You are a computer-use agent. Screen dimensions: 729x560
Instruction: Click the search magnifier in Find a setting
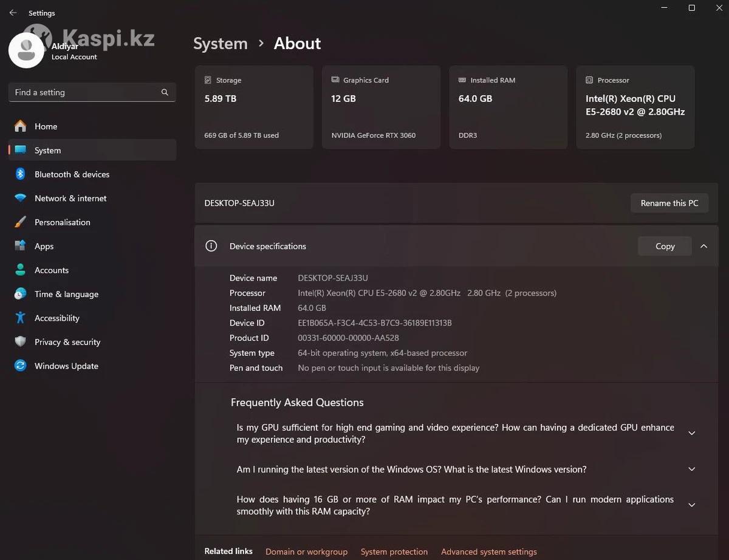(x=165, y=92)
